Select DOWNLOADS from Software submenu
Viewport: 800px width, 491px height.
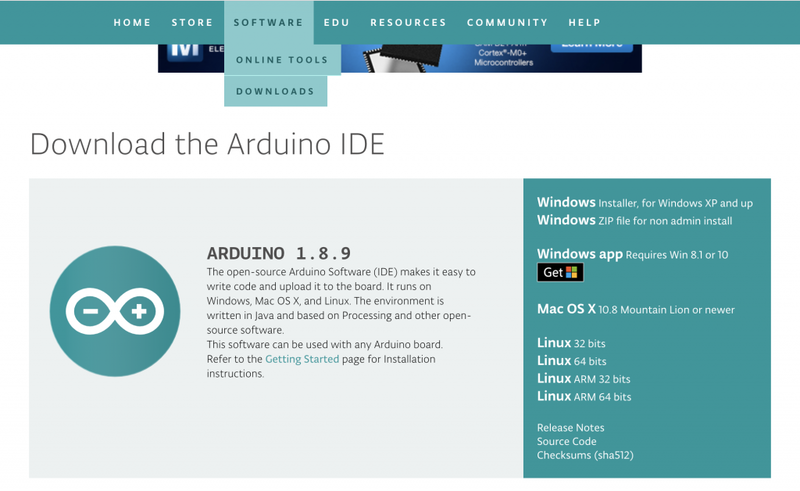(x=276, y=91)
